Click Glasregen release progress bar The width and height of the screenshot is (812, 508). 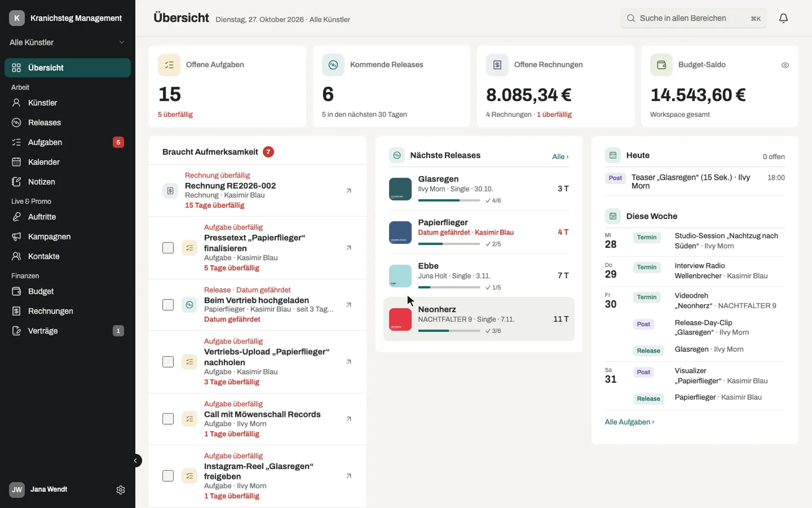[x=449, y=200]
